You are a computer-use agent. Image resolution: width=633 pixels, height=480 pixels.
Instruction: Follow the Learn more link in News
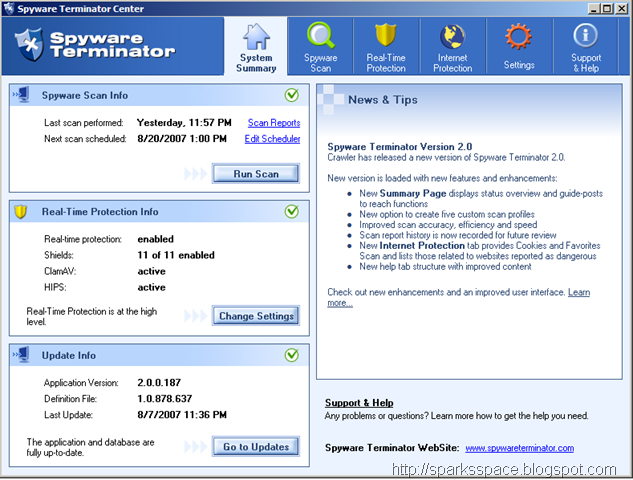tap(579, 292)
